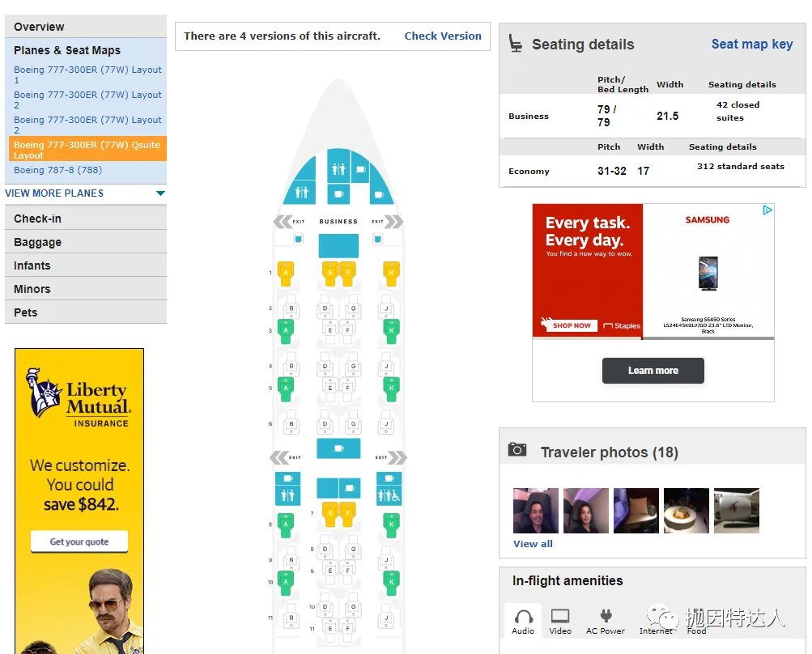Viewport: 812px width, 654px height.
Task: Select Boeing 787-8 (788) plane link
Action: (x=57, y=170)
